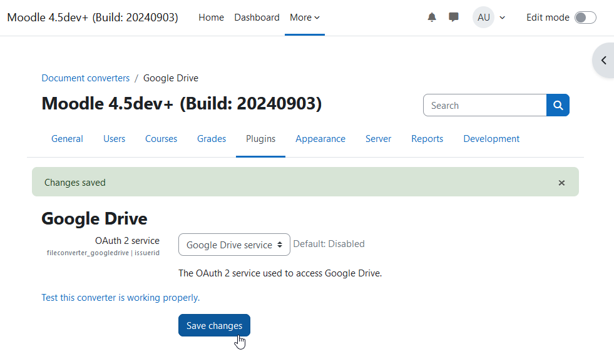This screenshot has height=364, width=614.
Task: Open the More navigation dropdown
Action: click(305, 18)
